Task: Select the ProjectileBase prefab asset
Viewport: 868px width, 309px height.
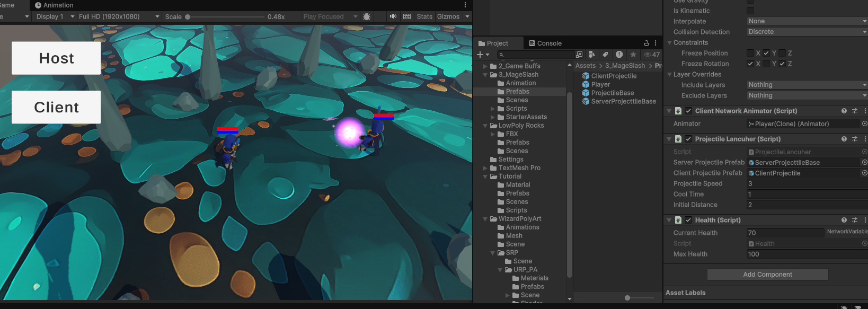Action: pyautogui.click(x=608, y=93)
